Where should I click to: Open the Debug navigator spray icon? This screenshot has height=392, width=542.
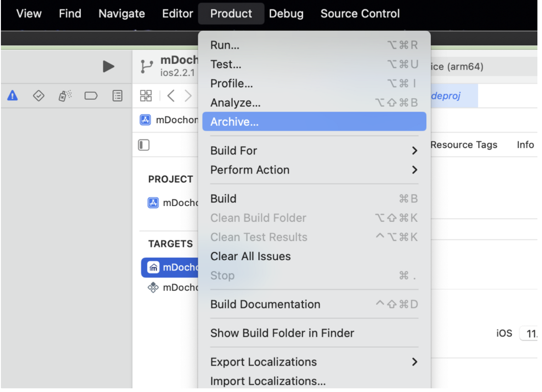tap(65, 95)
